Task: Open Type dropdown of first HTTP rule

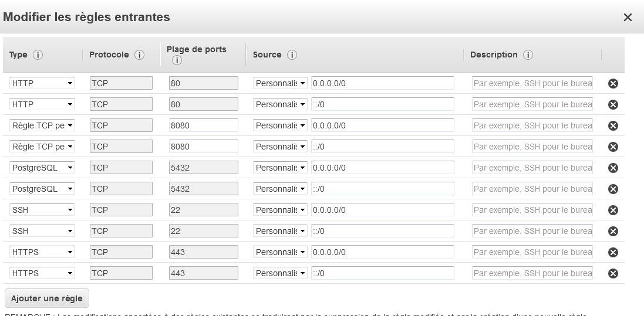Action: click(x=42, y=83)
